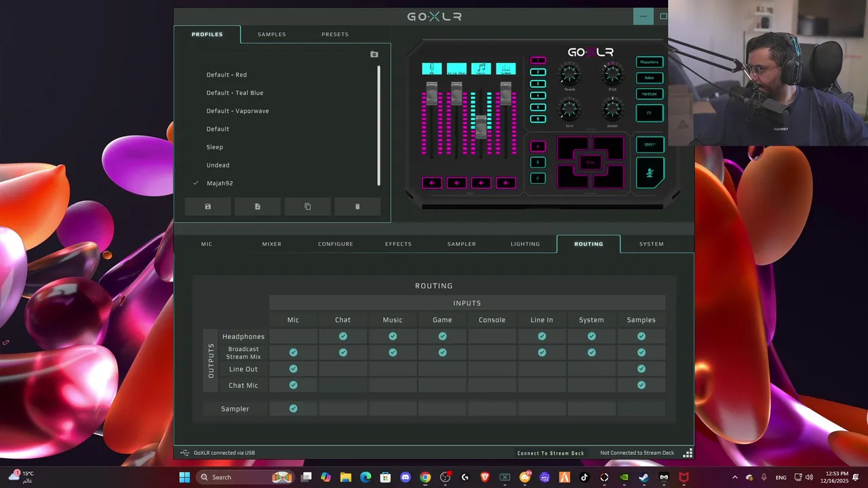Switch to the SAMPLES tab
The image size is (868, 488).
click(x=272, y=34)
